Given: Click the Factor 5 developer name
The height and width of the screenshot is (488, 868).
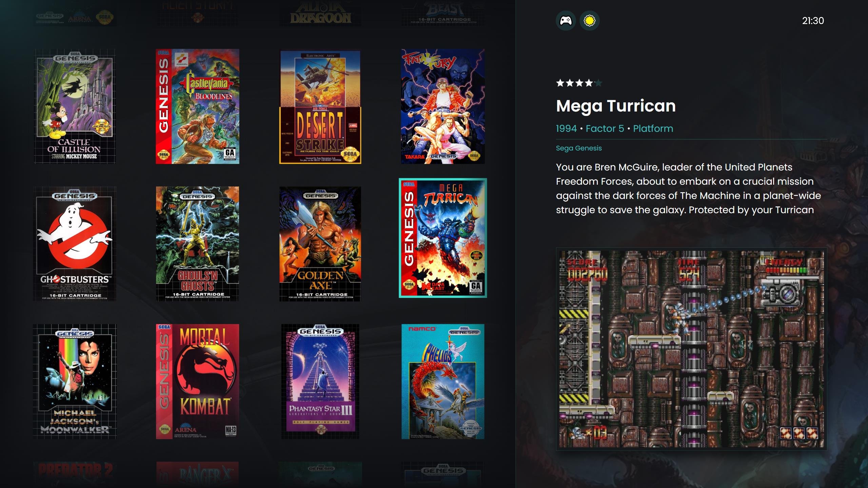Looking at the screenshot, I should point(605,128).
